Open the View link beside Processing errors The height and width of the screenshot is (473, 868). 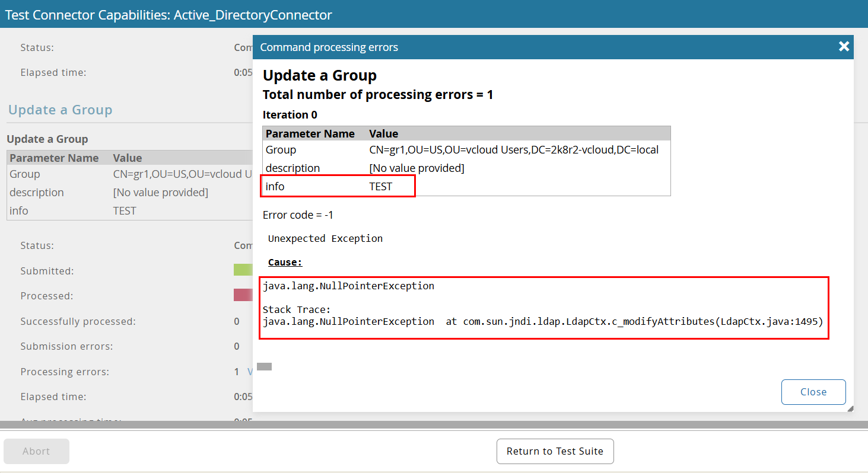(250, 372)
